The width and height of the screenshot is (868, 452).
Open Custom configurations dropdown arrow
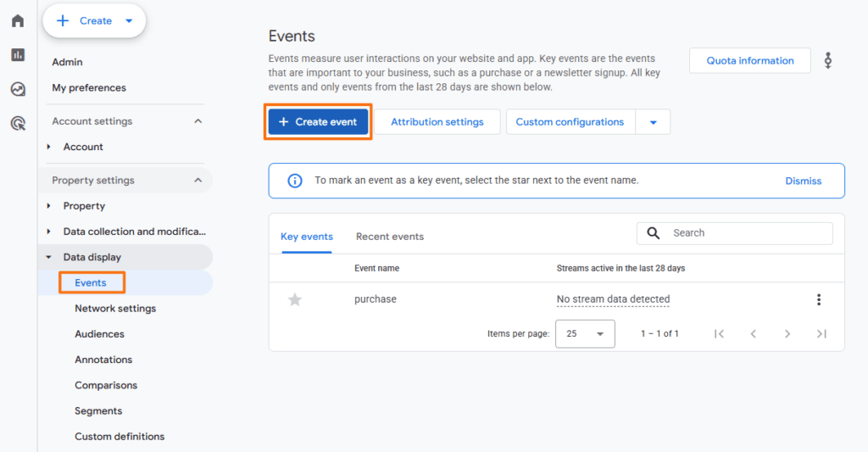tap(654, 122)
